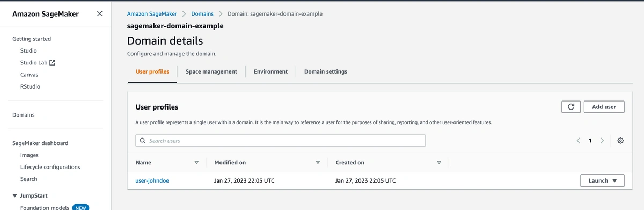Click the Add user button
The height and width of the screenshot is (210, 644).
tap(604, 107)
